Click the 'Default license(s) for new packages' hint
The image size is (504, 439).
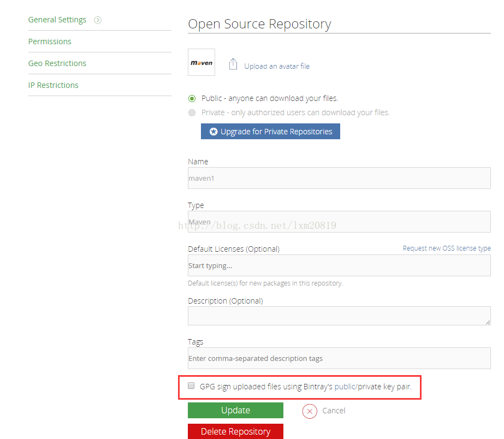[265, 283]
